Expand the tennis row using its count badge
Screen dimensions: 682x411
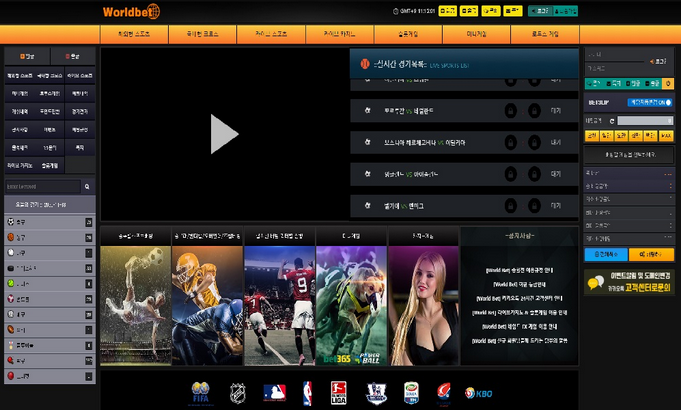point(89,284)
